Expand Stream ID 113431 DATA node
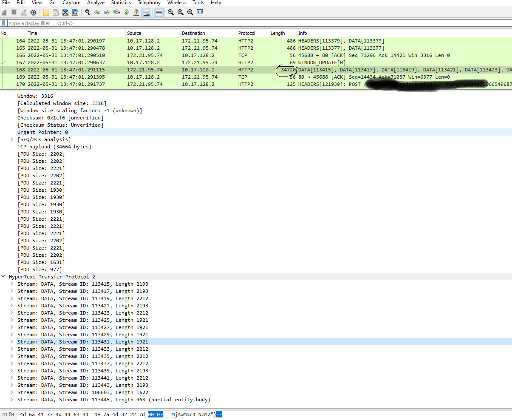The height and width of the screenshot is (420, 512). [x=12, y=342]
